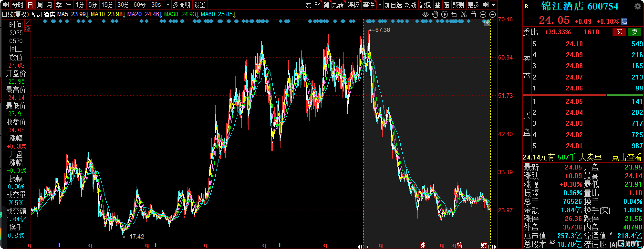Switch to the 5分 five-minute chart
Screen dimensions: 644x249
pyautogui.click(x=93, y=5)
